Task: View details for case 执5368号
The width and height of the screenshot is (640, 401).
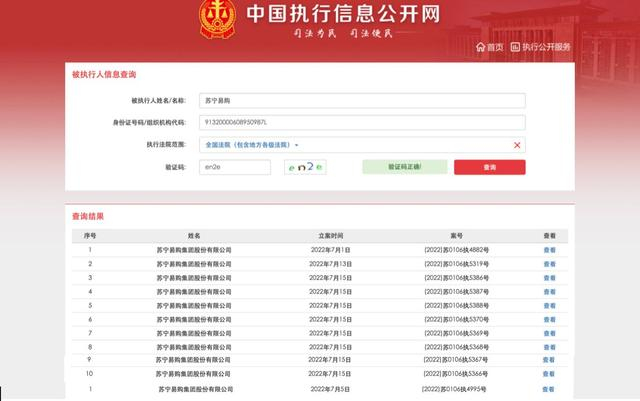Action: pyautogui.click(x=549, y=347)
